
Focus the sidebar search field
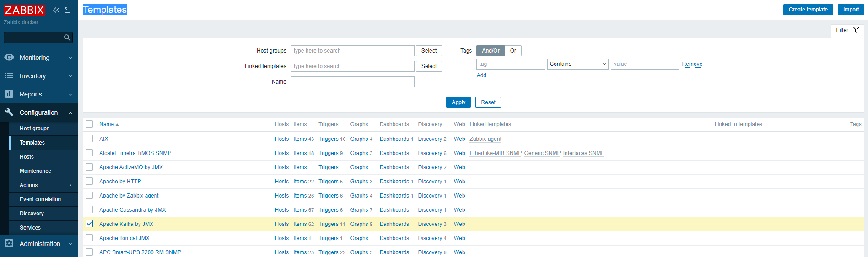(x=33, y=37)
